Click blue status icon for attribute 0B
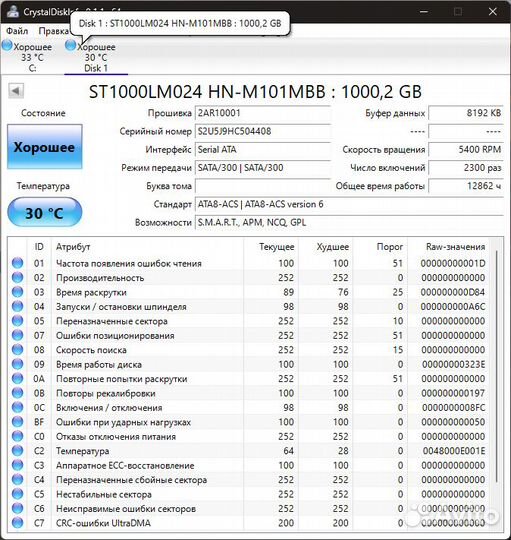 (17, 393)
